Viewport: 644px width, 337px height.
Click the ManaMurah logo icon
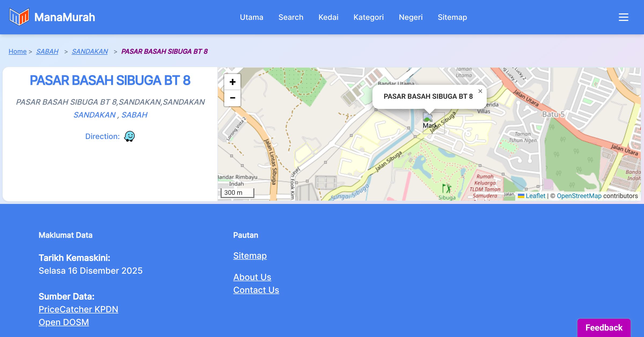[19, 17]
